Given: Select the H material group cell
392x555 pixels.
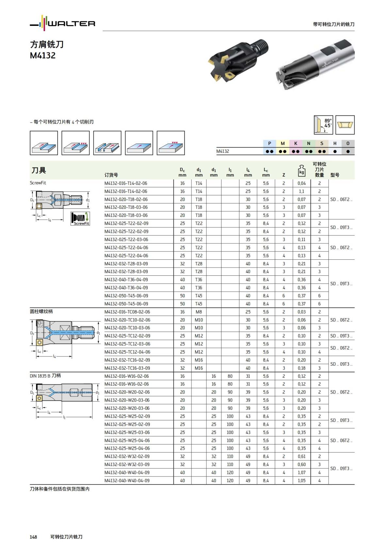Looking at the screenshot, I should tap(335, 143).
